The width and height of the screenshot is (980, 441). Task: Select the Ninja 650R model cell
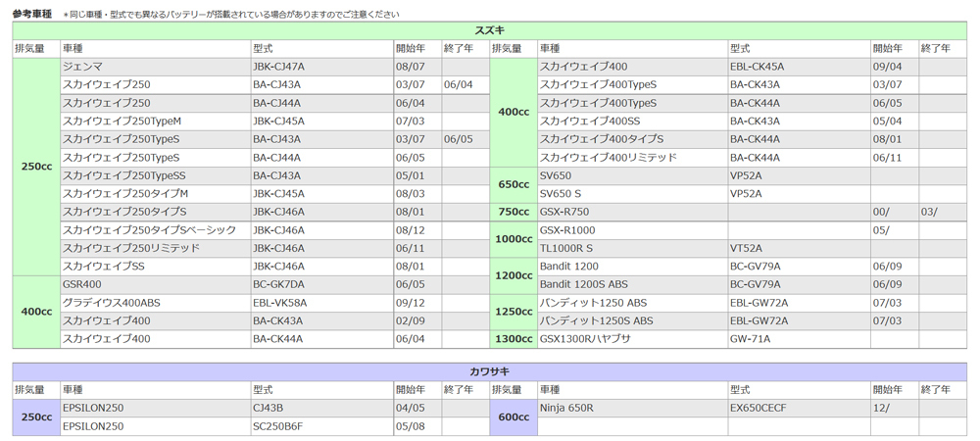(632, 409)
